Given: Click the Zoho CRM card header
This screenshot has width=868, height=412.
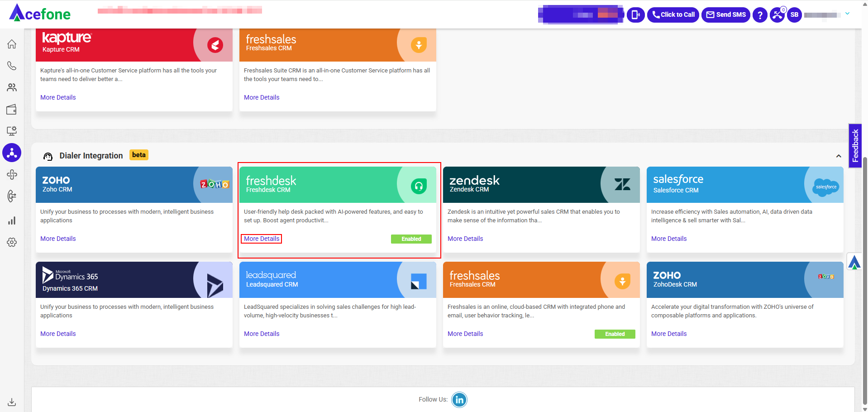Looking at the screenshot, I should 134,185.
